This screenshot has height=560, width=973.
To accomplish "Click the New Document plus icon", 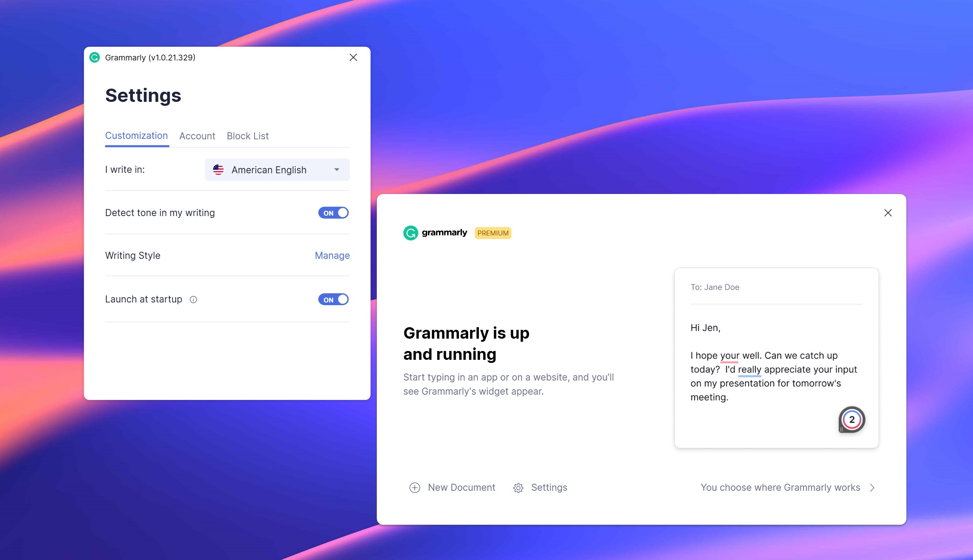I will point(414,487).
